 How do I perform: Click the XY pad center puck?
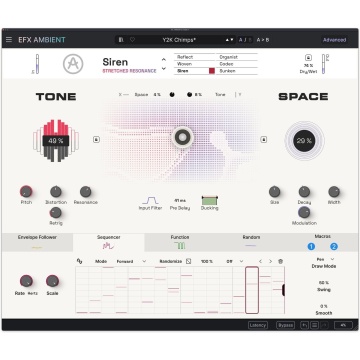[x=182, y=137]
